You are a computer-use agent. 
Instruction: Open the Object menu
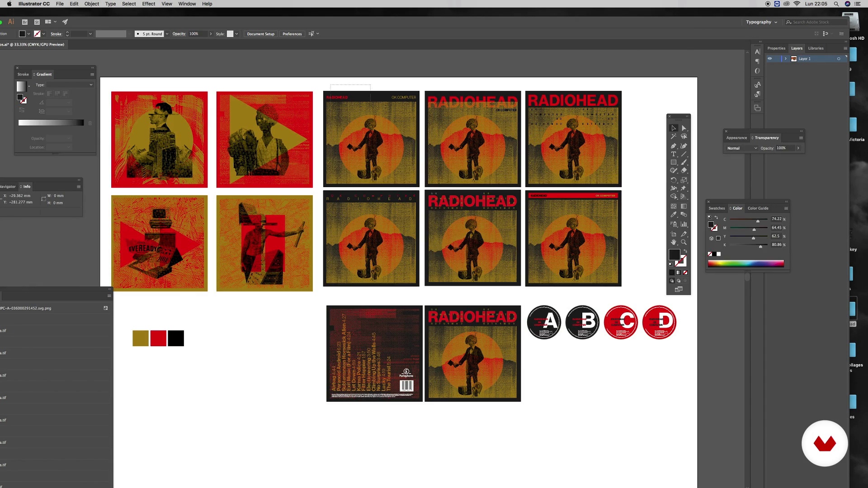coord(91,4)
